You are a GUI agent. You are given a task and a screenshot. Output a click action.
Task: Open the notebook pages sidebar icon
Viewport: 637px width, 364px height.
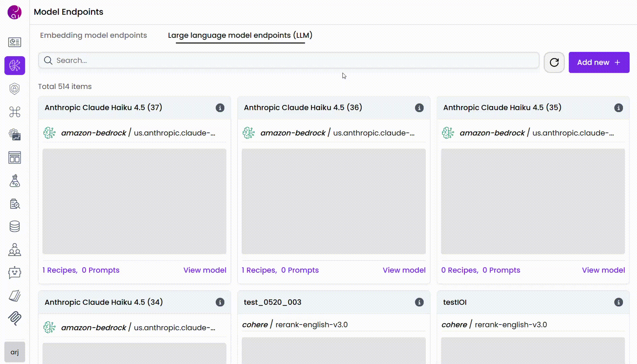tap(14, 296)
